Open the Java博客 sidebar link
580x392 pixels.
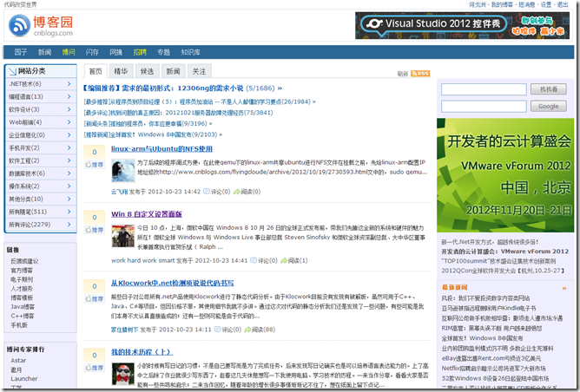coord(23,307)
